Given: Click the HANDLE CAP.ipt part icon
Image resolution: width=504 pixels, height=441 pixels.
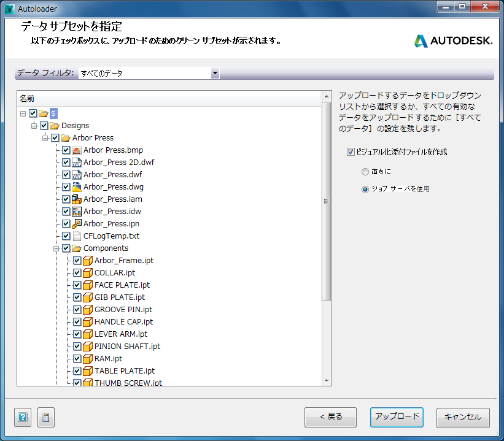Looking at the screenshot, I should coord(87,322).
